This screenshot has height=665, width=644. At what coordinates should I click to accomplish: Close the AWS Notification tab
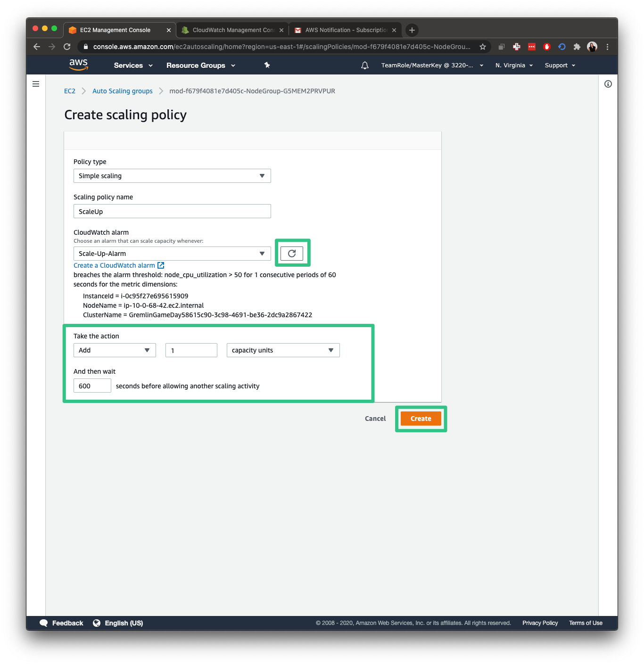(x=394, y=30)
